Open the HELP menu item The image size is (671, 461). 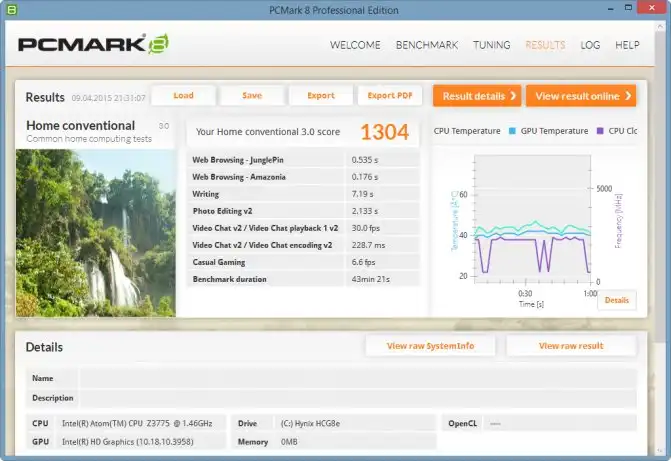click(627, 45)
